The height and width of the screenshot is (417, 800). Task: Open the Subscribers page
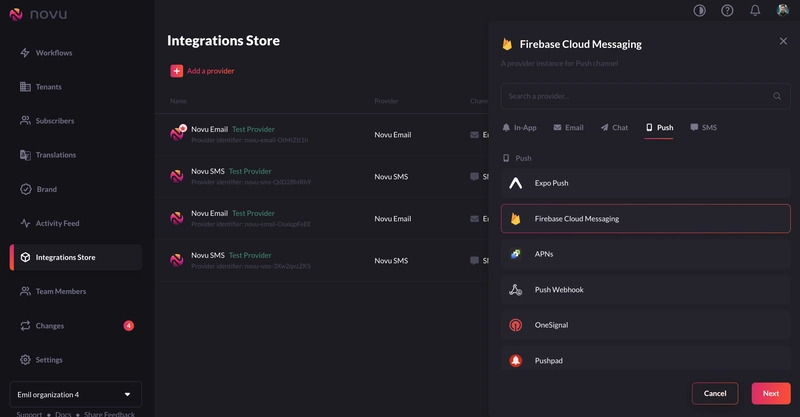(x=55, y=121)
